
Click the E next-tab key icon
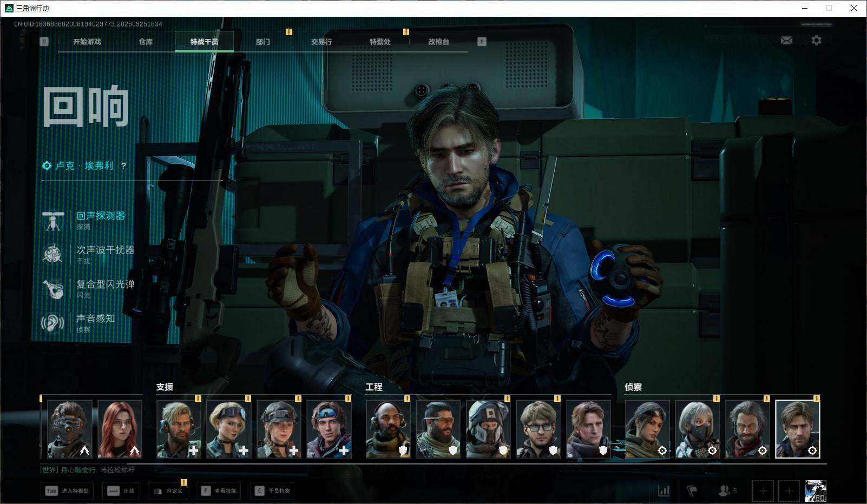coord(482,42)
